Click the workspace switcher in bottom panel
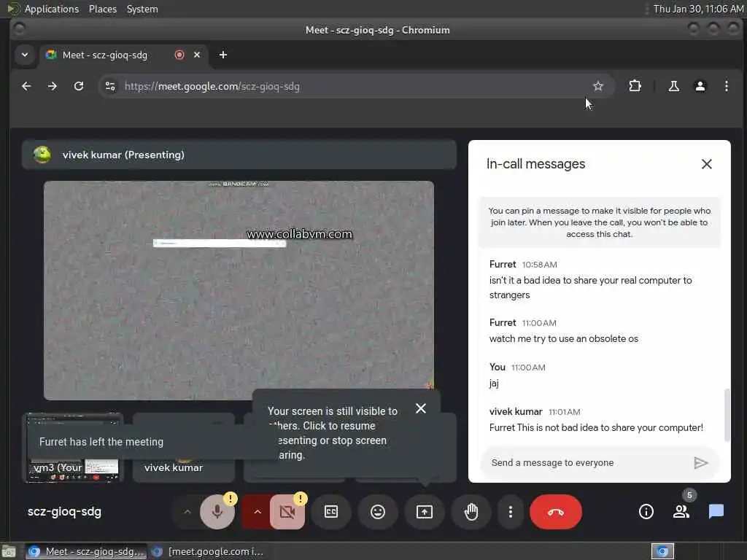The height and width of the screenshot is (560, 747). coord(662,551)
